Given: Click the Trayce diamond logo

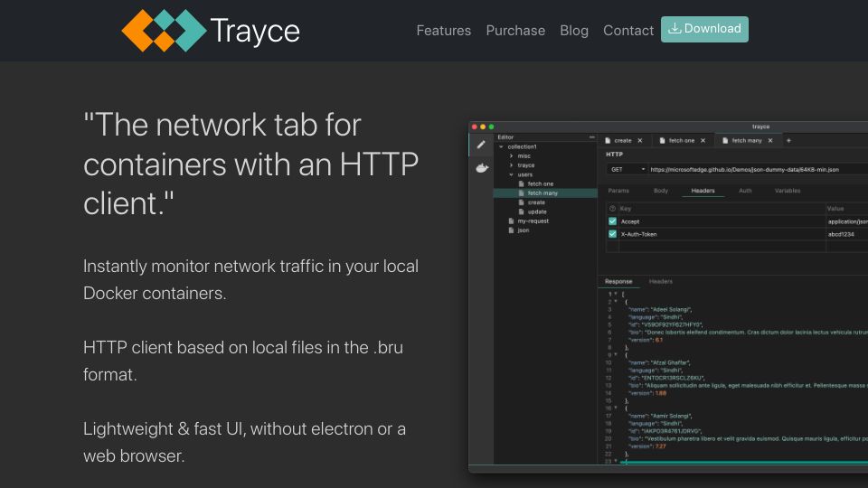Looking at the screenshot, I should tap(164, 31).
